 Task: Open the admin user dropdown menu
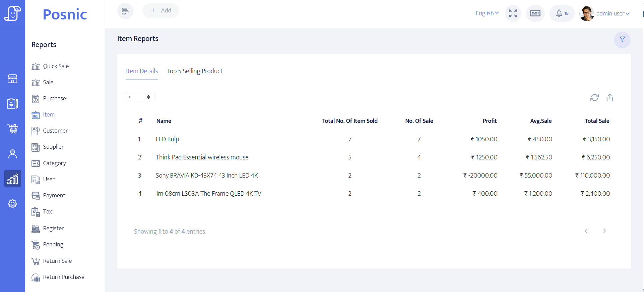point(613,13)
